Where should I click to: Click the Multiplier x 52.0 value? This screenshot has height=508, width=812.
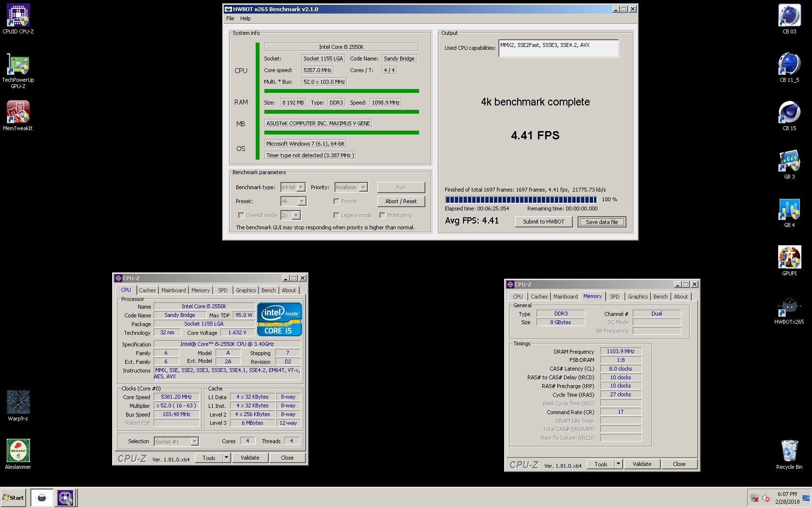[176, 405]
